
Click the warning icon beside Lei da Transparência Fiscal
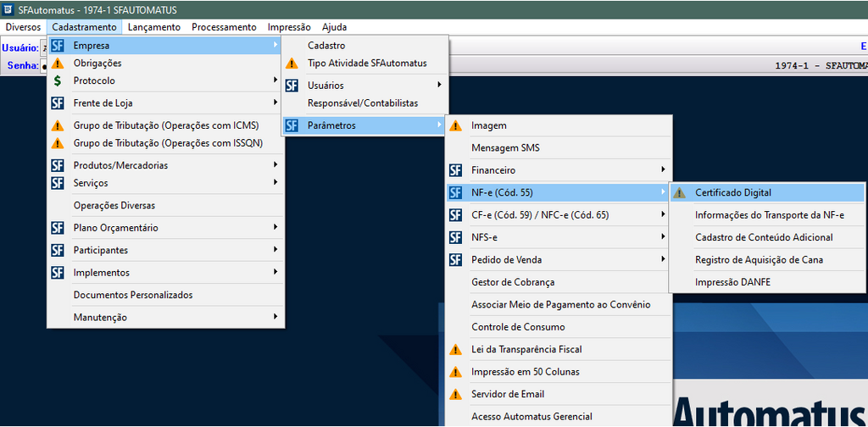click(x=456, y=350)
